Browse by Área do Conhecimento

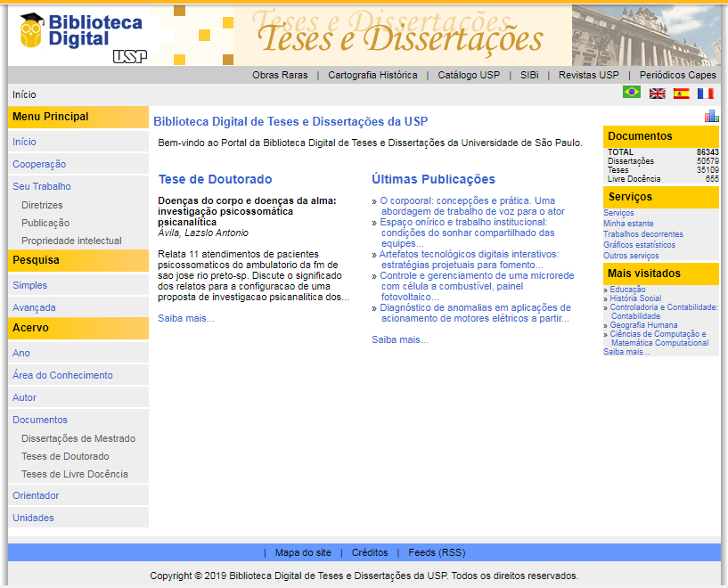pos(62,375)
